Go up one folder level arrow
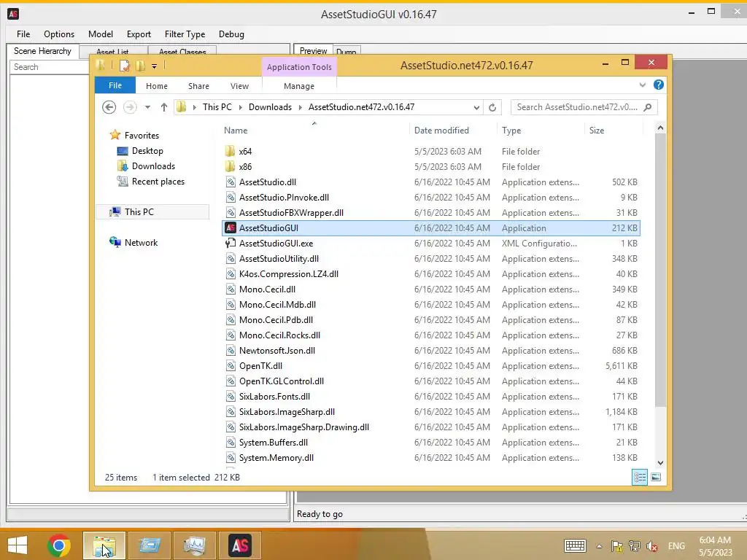Image resolution: width=747 pixels, height=560 pixels. (x=164, y=107)
